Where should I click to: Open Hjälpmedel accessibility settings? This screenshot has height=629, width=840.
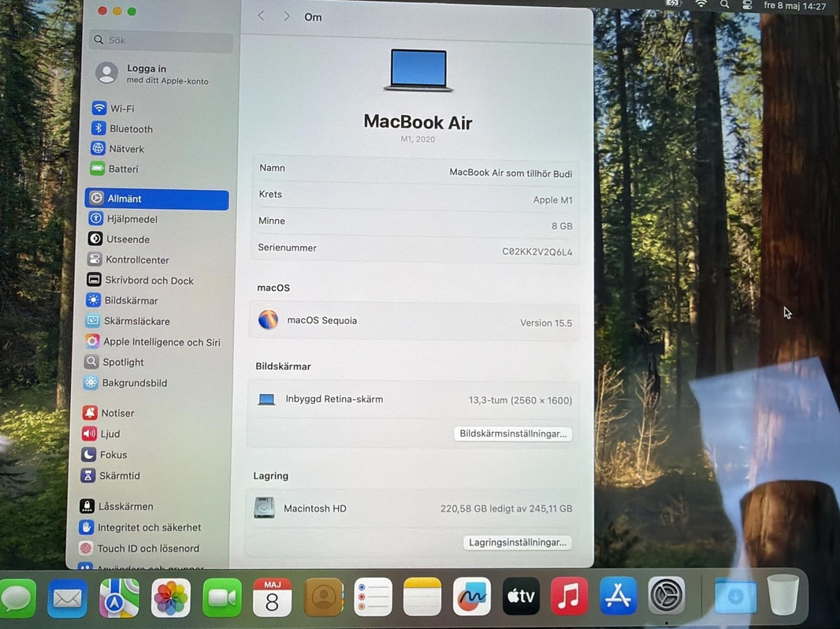(123, 218)
